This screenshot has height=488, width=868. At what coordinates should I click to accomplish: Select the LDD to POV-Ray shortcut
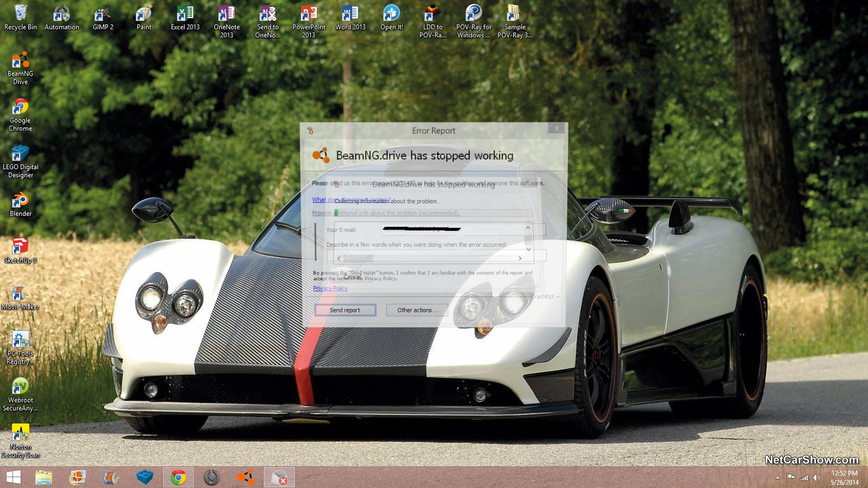pyautogui.click(x=433, y=22)
